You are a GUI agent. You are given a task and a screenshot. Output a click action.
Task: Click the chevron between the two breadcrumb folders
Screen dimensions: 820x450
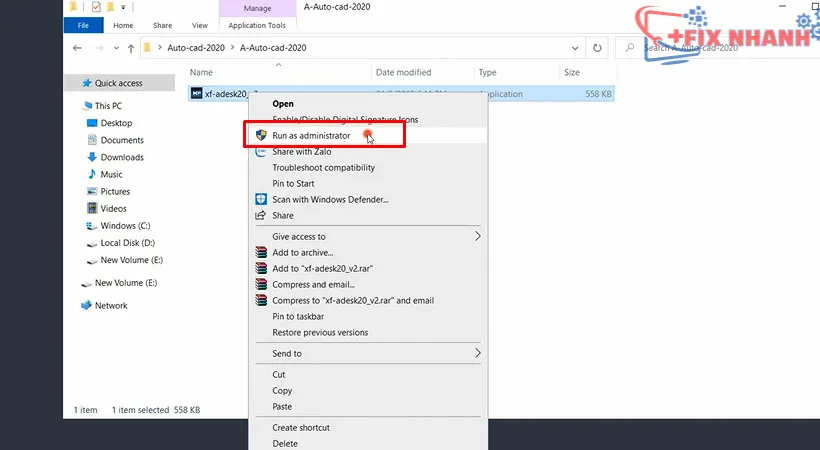tap(232, 48)
